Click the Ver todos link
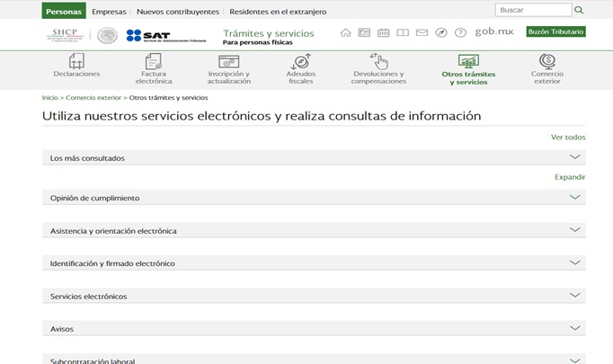The height and width of the screenshot is (364, 613). click(x=568, y=138)
